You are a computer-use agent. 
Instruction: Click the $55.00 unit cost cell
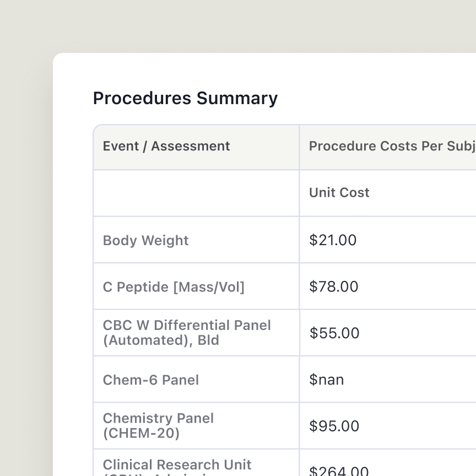pyautogui.click(x=334, y=333)
